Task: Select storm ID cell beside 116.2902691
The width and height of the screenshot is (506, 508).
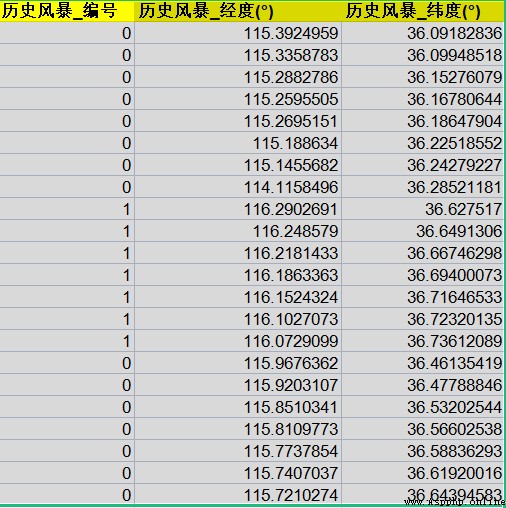Action: 67,209
